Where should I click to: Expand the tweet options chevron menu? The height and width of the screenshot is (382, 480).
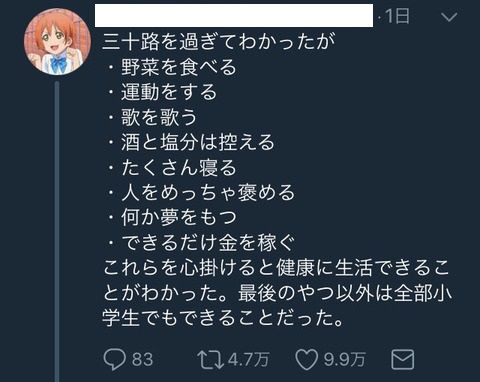[x=449, y=17]
